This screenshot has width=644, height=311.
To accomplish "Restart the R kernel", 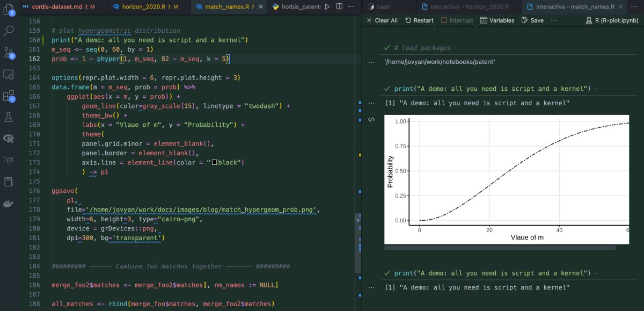I will pos(419,20).
